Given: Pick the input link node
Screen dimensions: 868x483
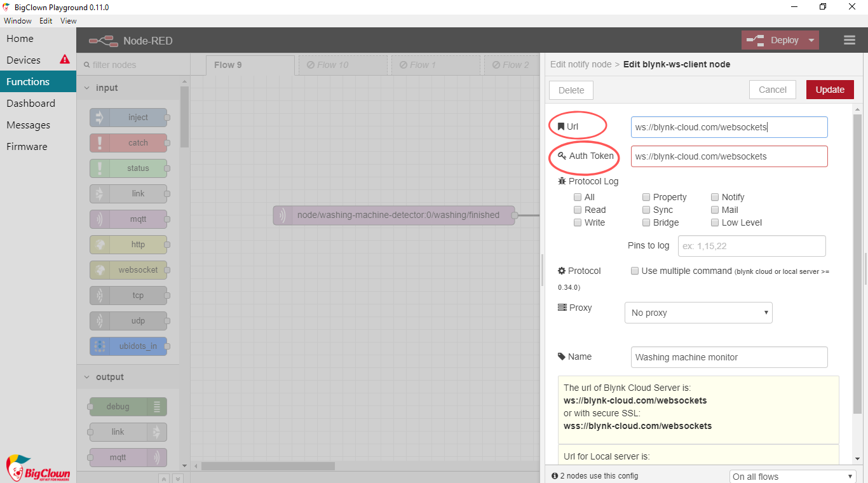Looking at the screenshot, I should click(x=128, y=194).
